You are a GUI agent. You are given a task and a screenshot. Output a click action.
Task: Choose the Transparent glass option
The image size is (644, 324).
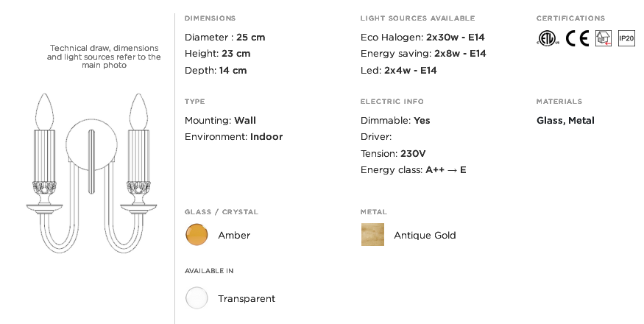[x=197, y=297]
